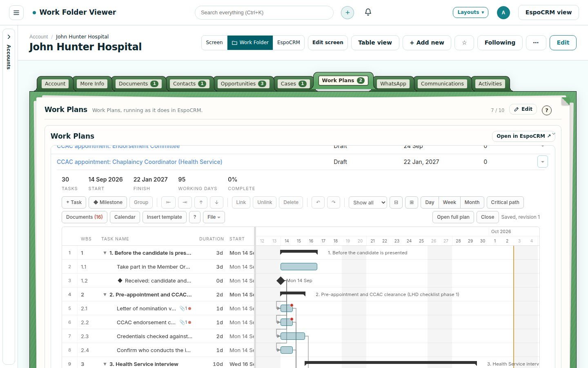Collapse the Before the candidate task group
This screenshot has height=368, width=588.
point(105,253)
